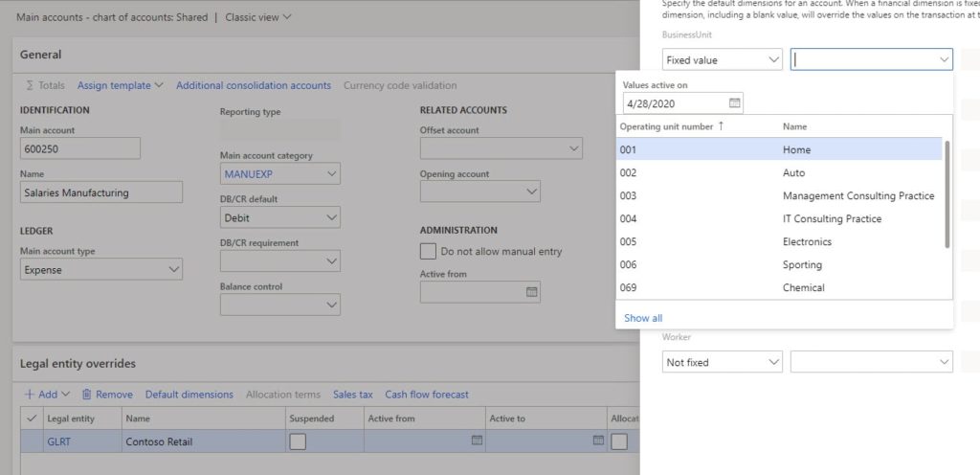Click Active to column header
Image resolution: width=980 pixels, height=475 pixels.
546,418
